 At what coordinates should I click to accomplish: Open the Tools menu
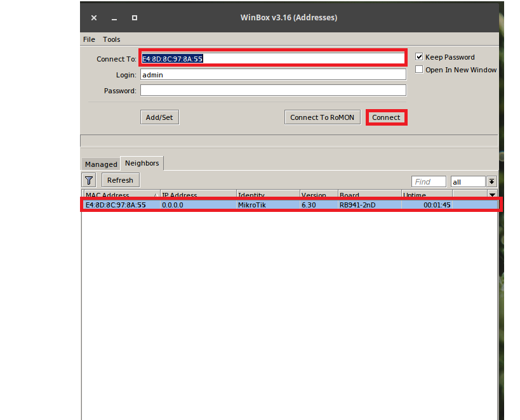111,39
